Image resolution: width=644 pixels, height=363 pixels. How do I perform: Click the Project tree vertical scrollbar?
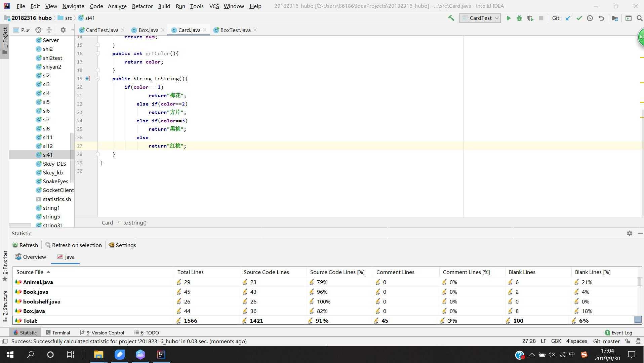72,158
